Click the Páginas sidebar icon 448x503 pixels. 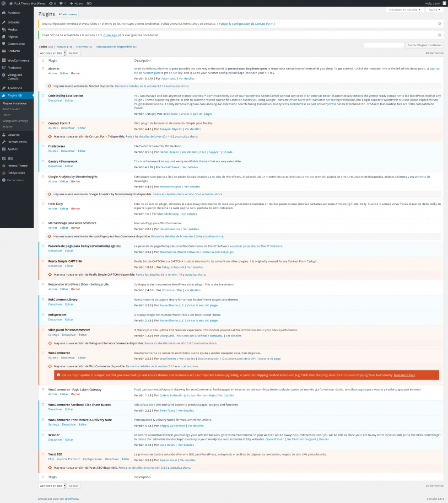coord(4,37)
